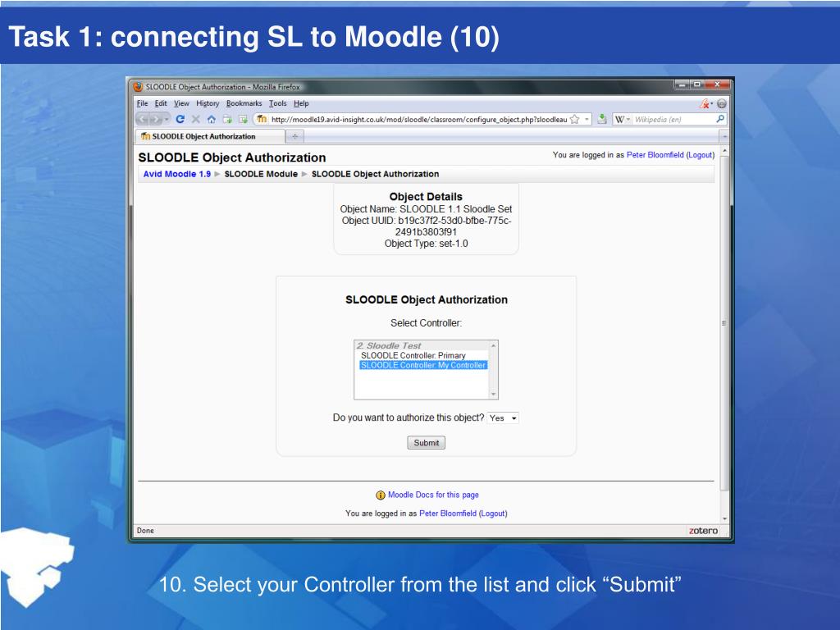Viewport: 840px width, 630px height.
Task: Click the Done status bar text
Action: coord(145,531)
